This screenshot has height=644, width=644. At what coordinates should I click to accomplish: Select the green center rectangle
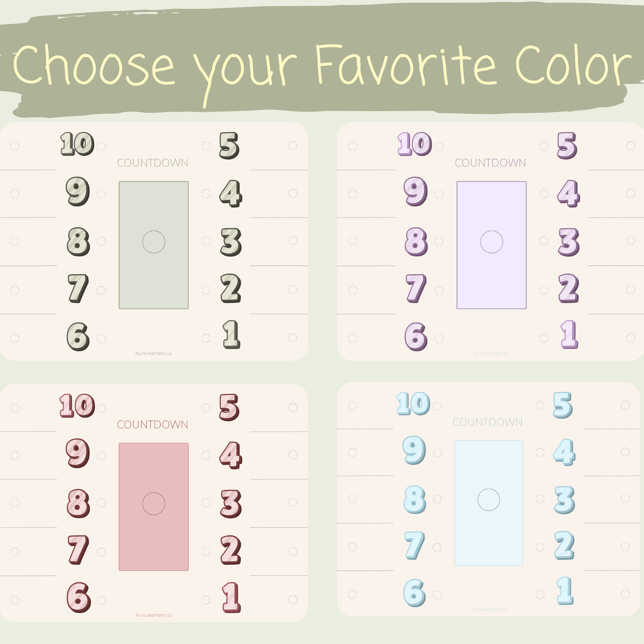pos(153,245)
